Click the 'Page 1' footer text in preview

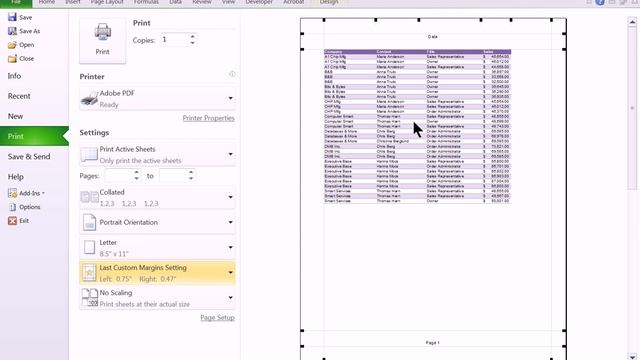coord(433,343)
